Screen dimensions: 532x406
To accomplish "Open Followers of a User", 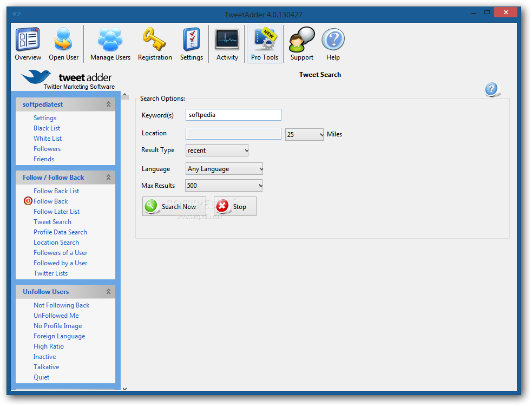I will (x=61, y=253).
